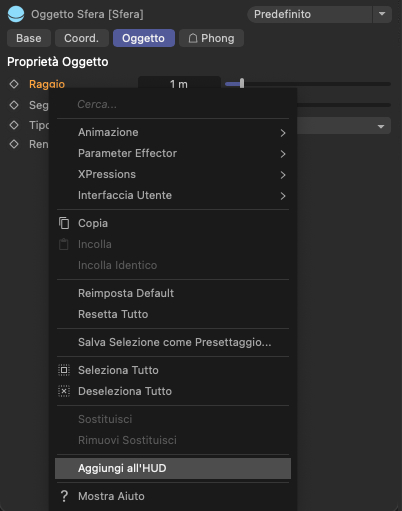Click the blue sphere object icon

tap(16, 14)
